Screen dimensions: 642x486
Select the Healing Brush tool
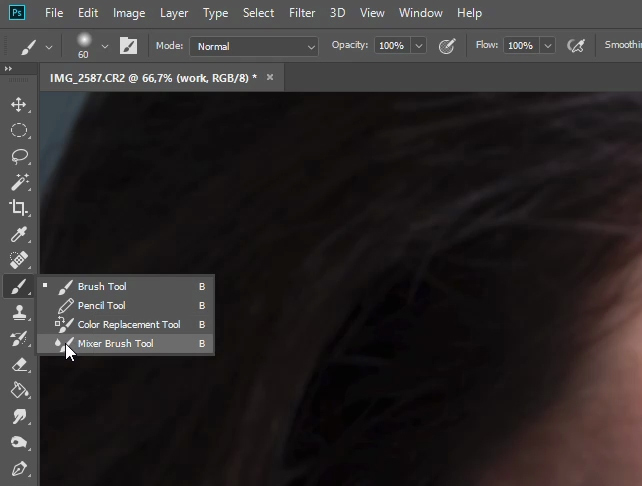19,260
